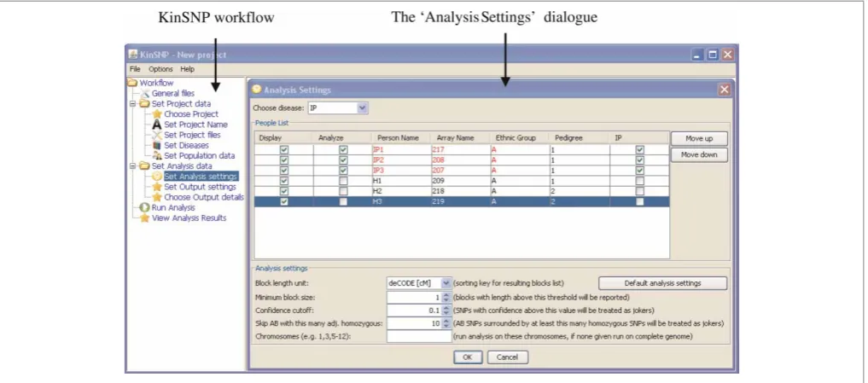Click the Set Output settings star icon
The image size is (868, 383).
(157, 187)
